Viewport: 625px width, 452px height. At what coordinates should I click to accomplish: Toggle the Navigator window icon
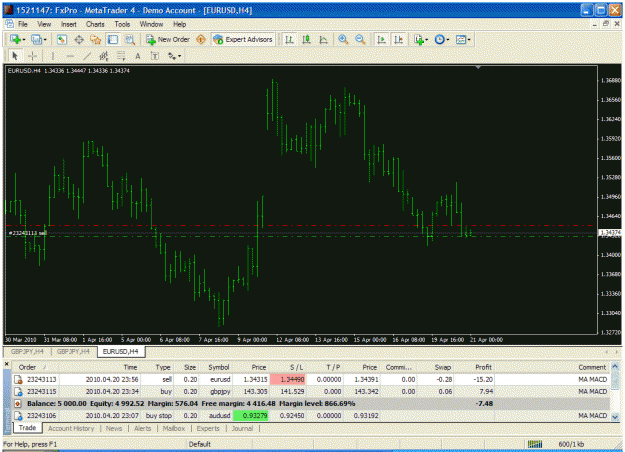click(96, 39)
